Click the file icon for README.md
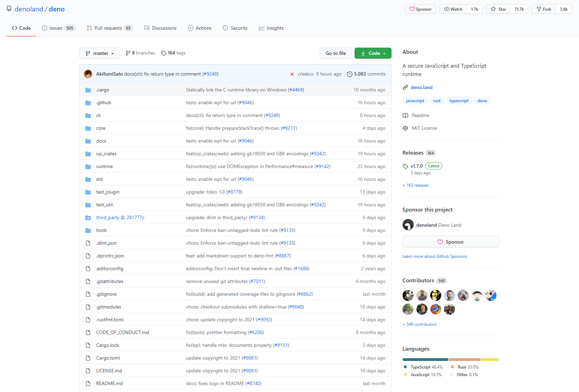The height and width of the screenshot is (392, 579). (x=88, y=384)
